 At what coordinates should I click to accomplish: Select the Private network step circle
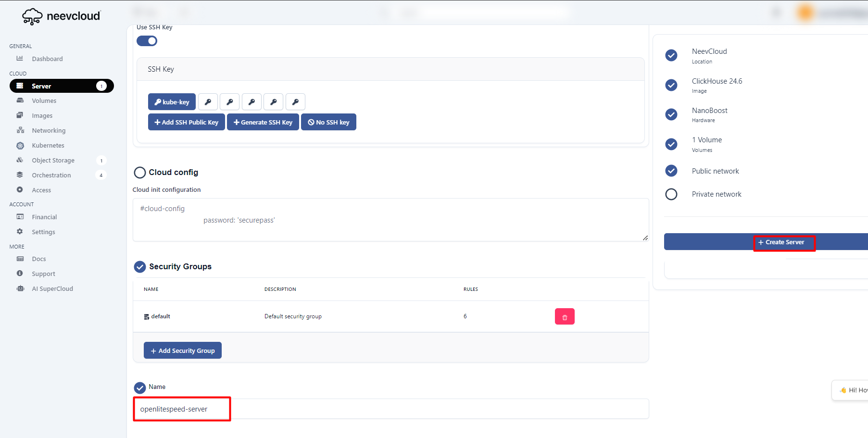point(671,194)
